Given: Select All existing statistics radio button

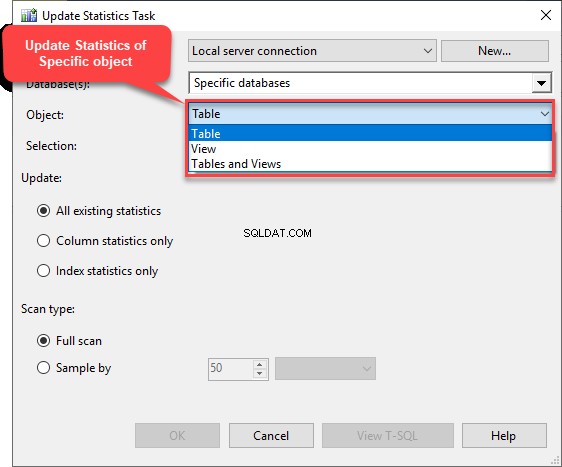Looking at the screenshot, I should (43, 211).
